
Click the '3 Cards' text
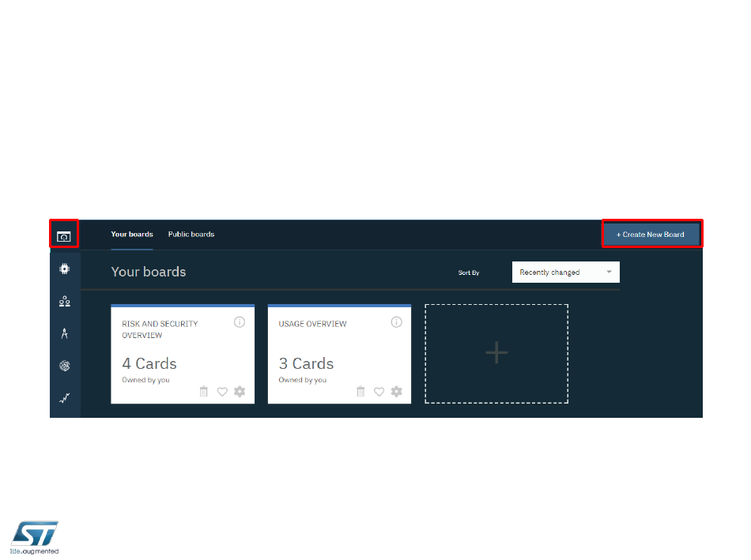306,364
